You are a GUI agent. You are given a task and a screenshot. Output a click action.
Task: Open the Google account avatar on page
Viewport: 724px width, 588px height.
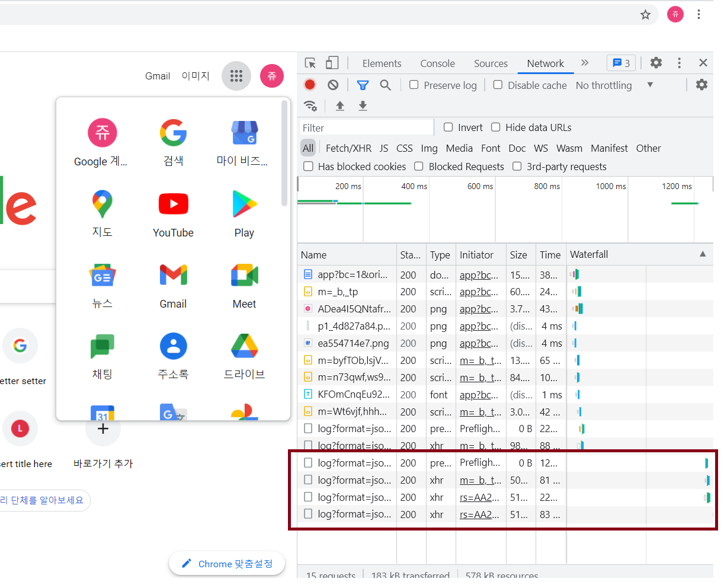[x=272, y=76]
